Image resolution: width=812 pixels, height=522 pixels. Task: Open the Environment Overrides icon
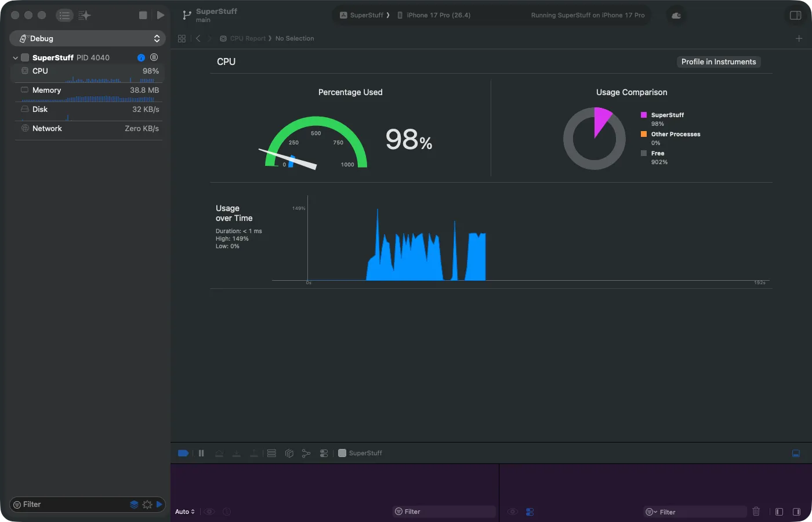pos(324,454)
